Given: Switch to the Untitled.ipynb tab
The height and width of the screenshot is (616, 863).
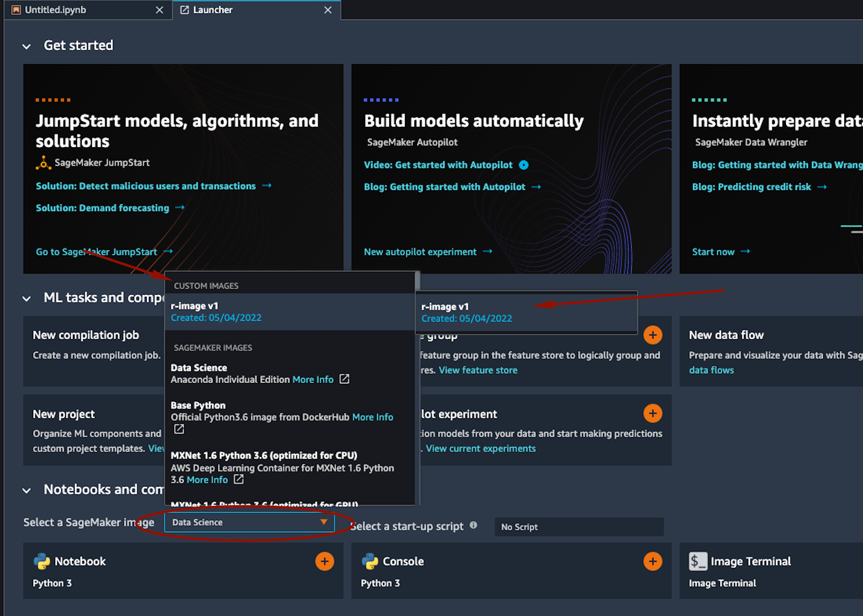Looking at the screenshot, I should (56, 10).
